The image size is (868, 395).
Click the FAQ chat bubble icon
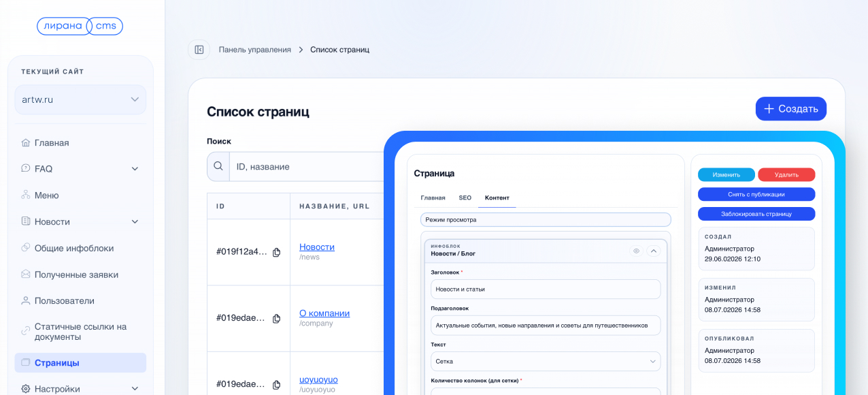pyautogui.click(x=26, y=169)
